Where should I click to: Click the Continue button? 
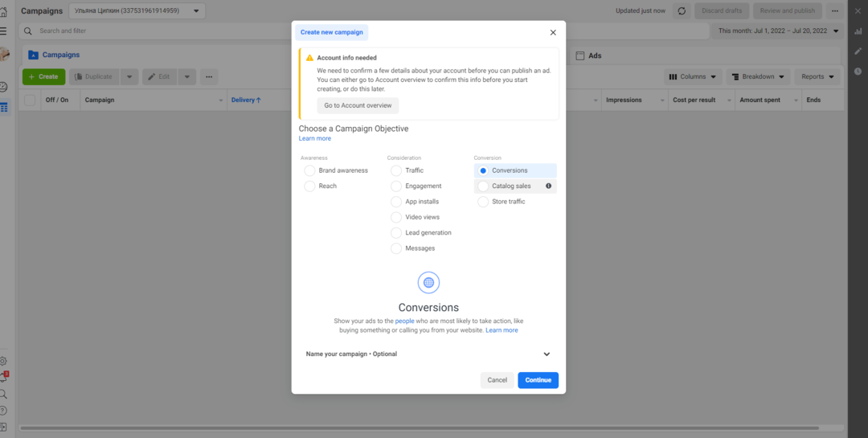pyautogui.click(x=538, y=380)
